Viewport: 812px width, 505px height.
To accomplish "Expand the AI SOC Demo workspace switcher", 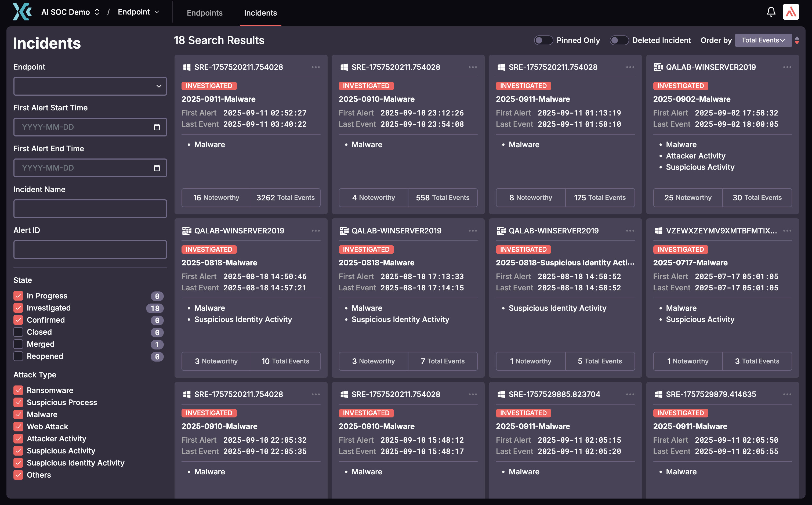I will click(x=70, y=12).
